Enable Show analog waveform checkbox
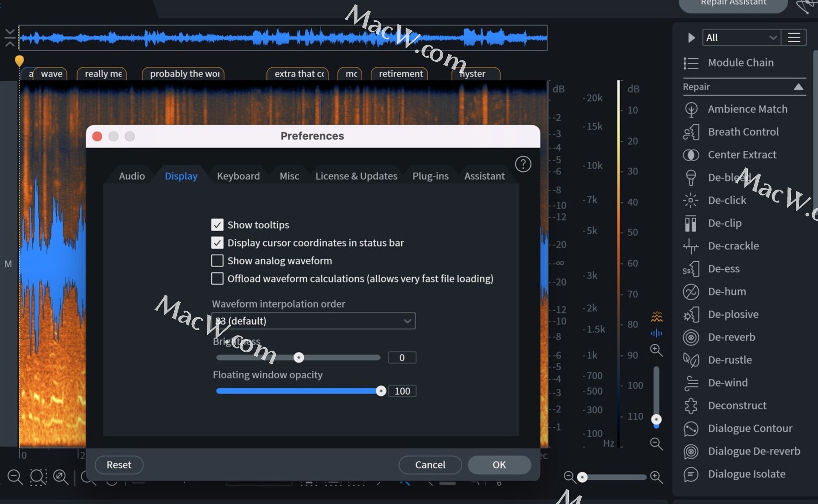 pos(217,260)
